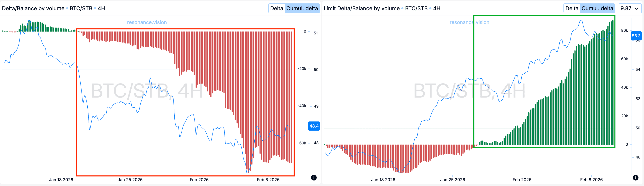The width and height of the screenshot is (644, 186).
Task: Click the "Delta/Balance by volume" chart title
Action: coord(33,9)
